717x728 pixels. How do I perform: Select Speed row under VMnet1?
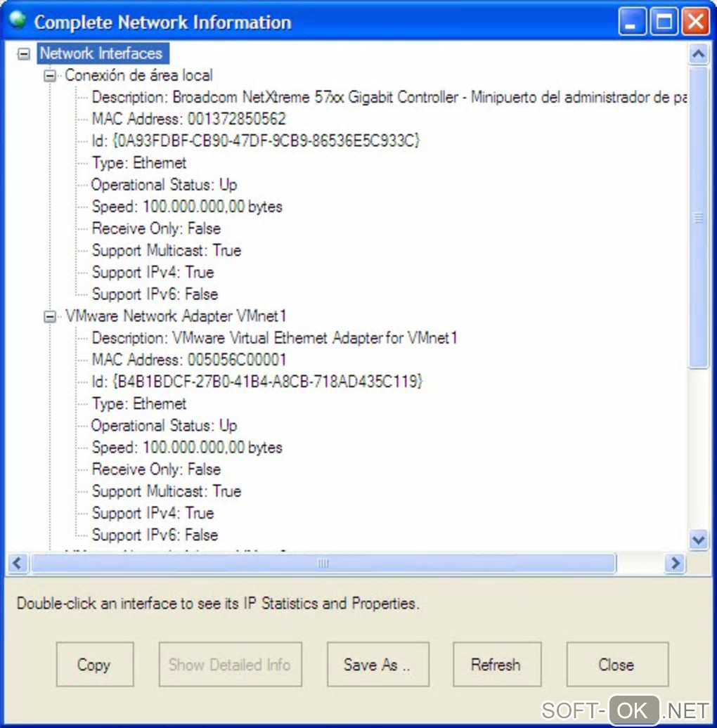(187, 447)
